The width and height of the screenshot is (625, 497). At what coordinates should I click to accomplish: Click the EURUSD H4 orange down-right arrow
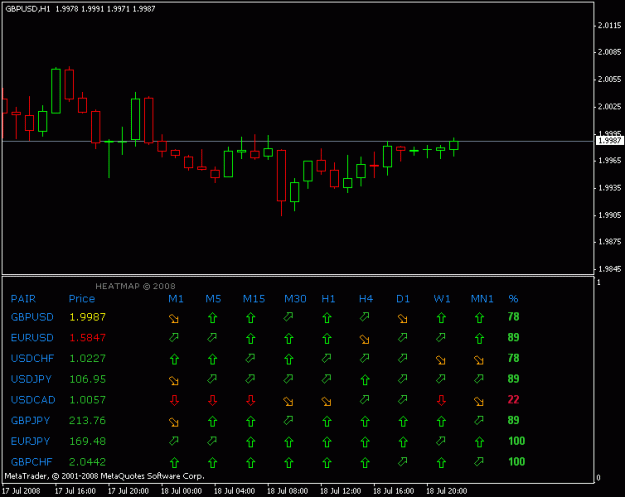tap(364, 339)
